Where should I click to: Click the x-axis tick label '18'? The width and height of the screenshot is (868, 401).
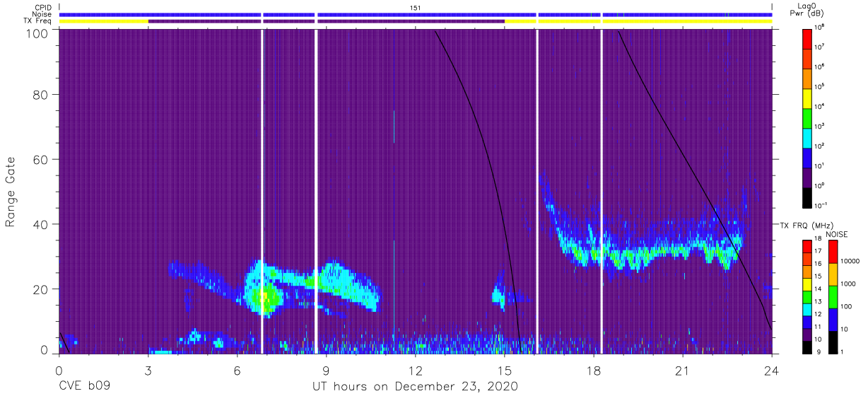(593, 371)
